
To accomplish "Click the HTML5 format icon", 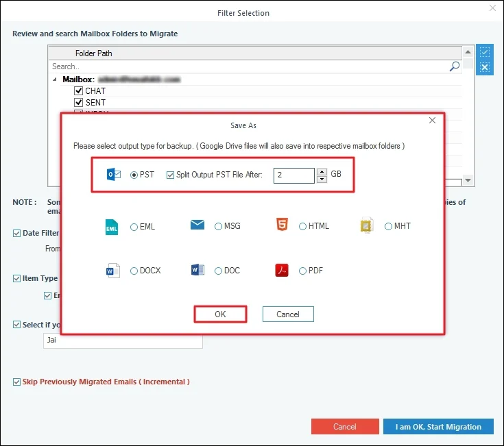I will point(283,226).
